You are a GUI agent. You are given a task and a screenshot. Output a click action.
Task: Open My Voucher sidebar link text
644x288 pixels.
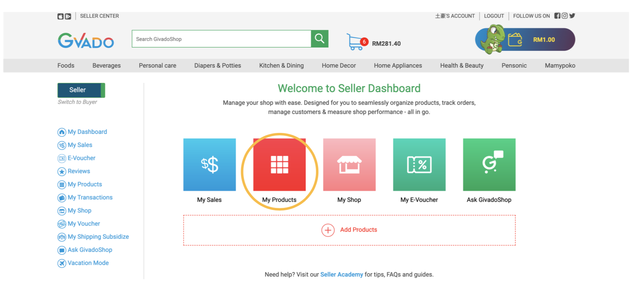pos(84,224)
